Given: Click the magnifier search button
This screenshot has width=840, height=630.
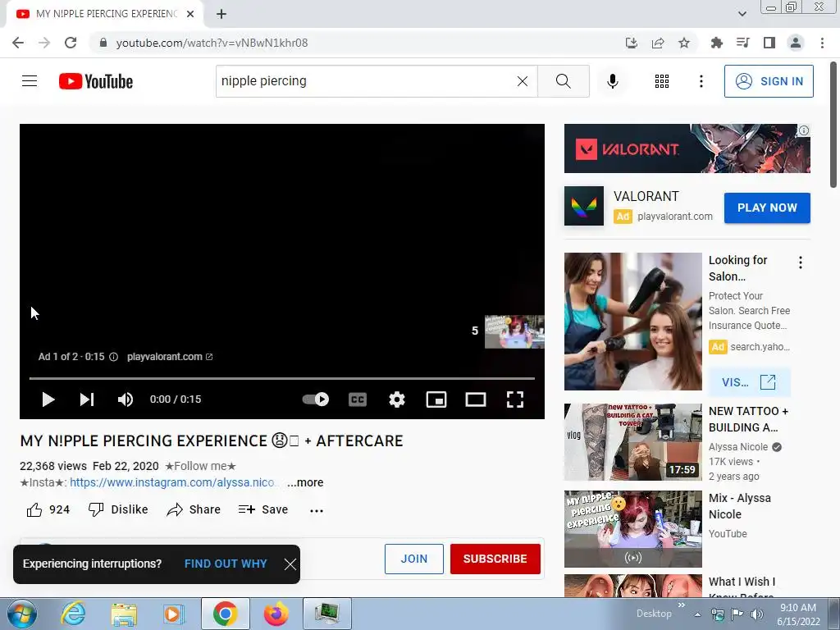Looking at the screenshot, I should click(563, 81).
